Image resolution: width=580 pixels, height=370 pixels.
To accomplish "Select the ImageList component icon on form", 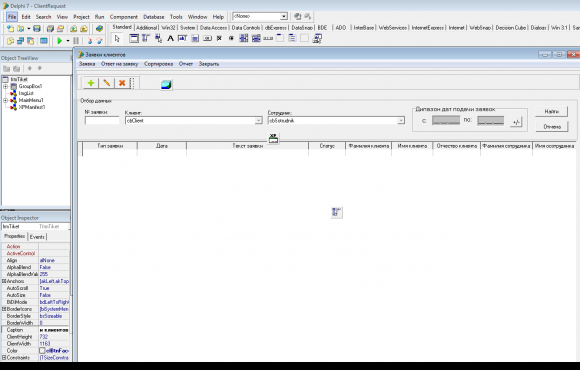I will point(166,85).
